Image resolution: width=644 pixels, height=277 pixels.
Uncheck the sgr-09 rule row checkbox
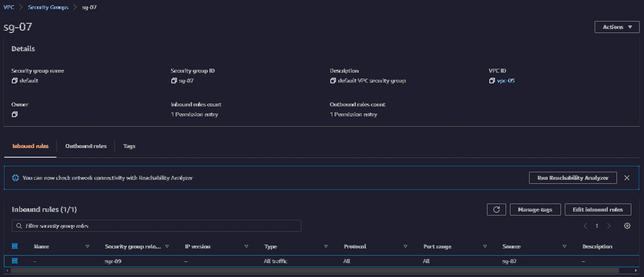click(x=15, y=261)
